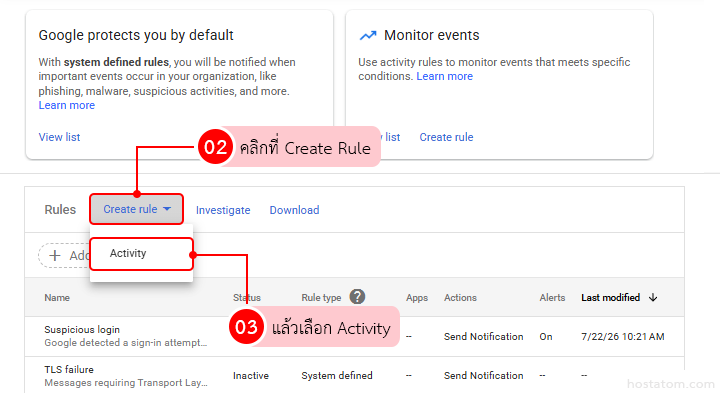This screenshot has width=720, height=393.
Task: Download the rules list
Action: point(294,210)
